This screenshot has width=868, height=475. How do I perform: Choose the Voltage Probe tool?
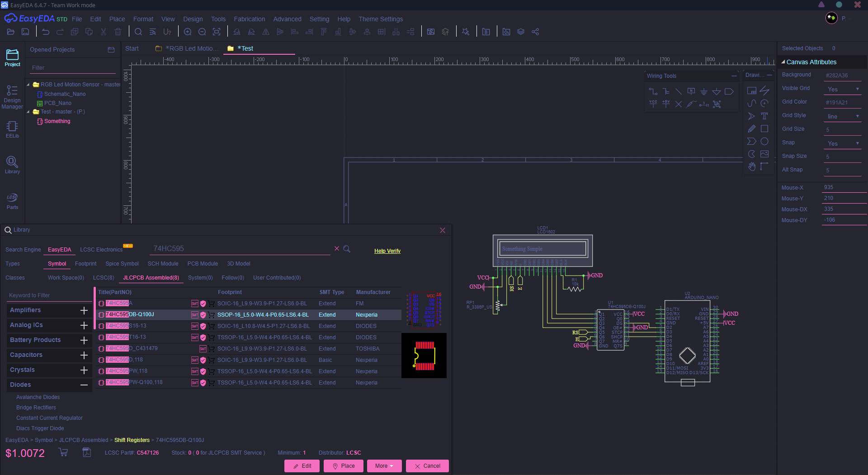point(691,104)
